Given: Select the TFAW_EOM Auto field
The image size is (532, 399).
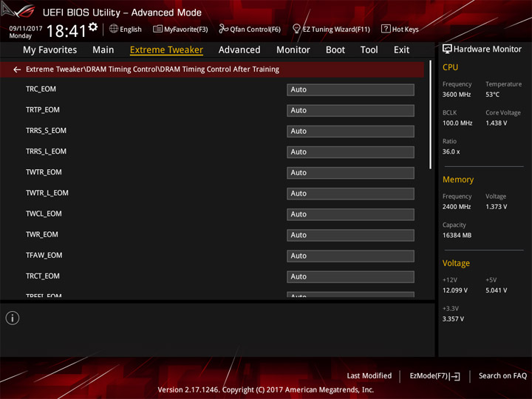Looking at the screenshot, I should [350, 256].
